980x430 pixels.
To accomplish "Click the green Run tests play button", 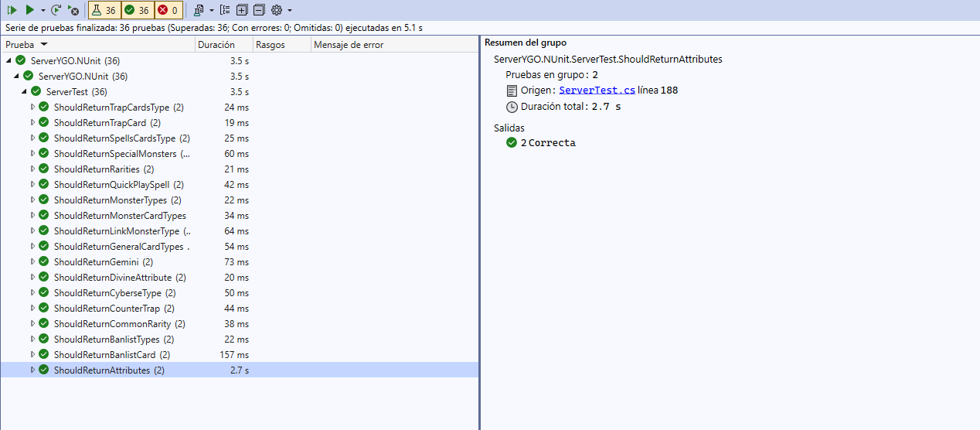I will point(29,10).
